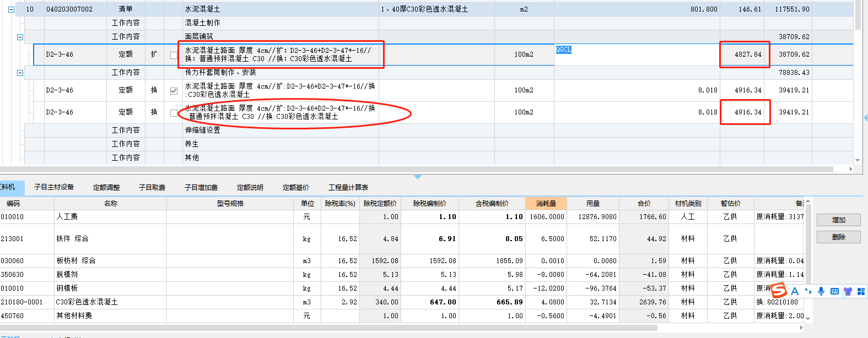Click the 增加 button
The image size is (868, 338).
(838, 220)
